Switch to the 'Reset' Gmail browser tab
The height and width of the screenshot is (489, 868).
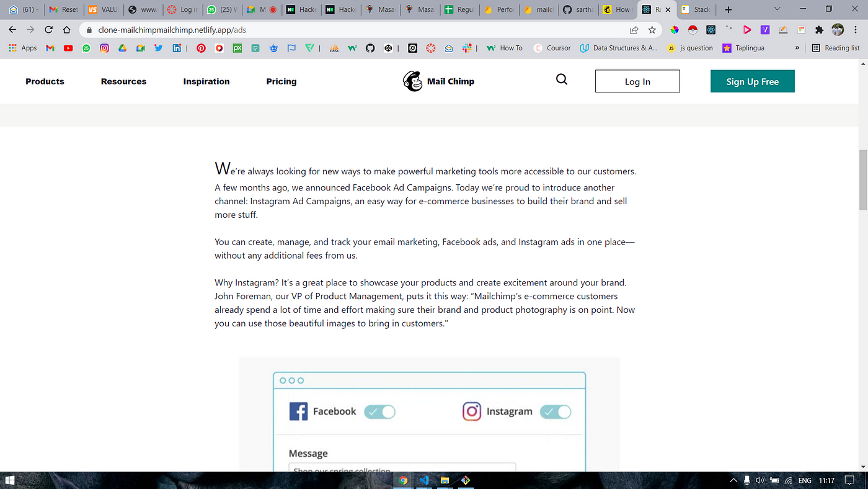[x=64, y=9]
